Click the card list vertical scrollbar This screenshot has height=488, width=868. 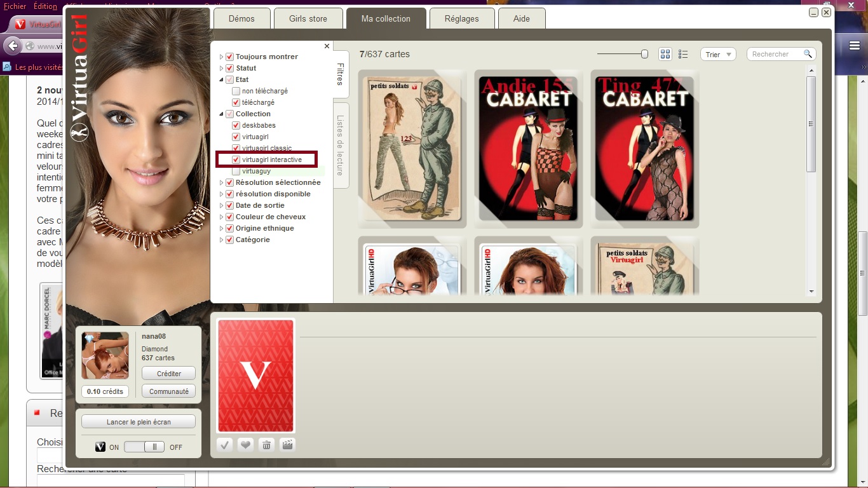click(x=811, y=124)
